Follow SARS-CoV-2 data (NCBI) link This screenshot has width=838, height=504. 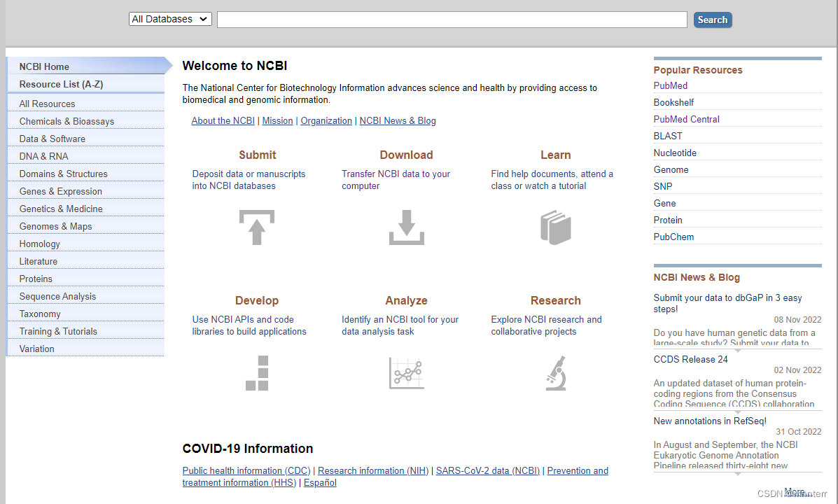point(488,470)
